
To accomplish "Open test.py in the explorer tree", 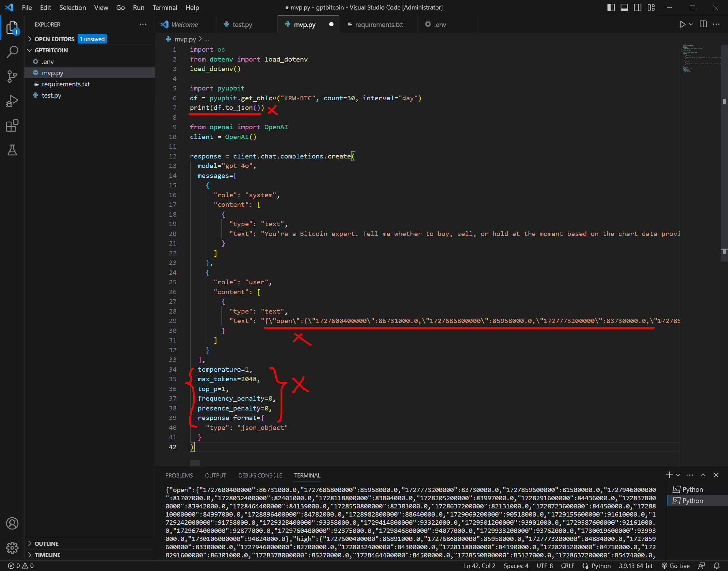I will click(51, 95).
